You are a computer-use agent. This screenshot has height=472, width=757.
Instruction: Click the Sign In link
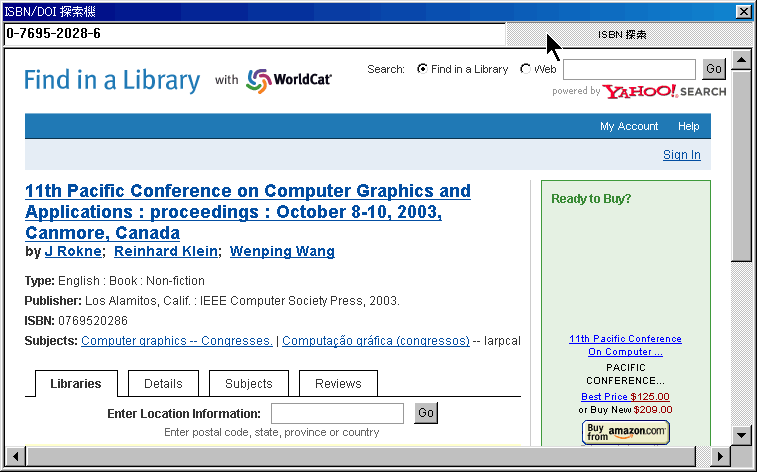(x=681, y=155)
